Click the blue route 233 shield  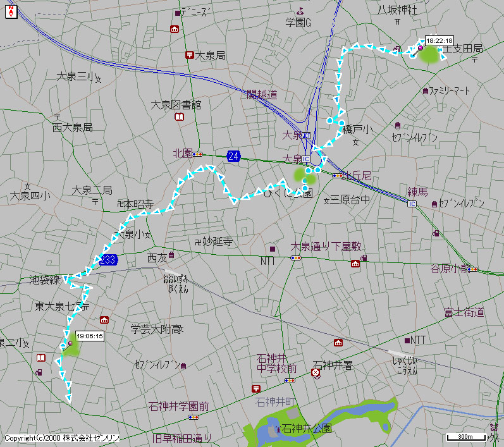click(108, 259)
